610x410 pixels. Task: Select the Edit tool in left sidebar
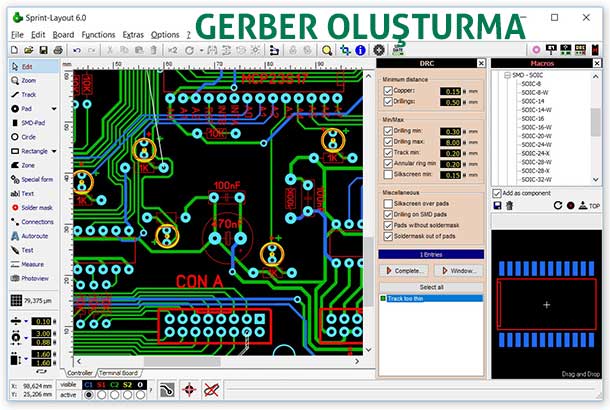point(33,67)
